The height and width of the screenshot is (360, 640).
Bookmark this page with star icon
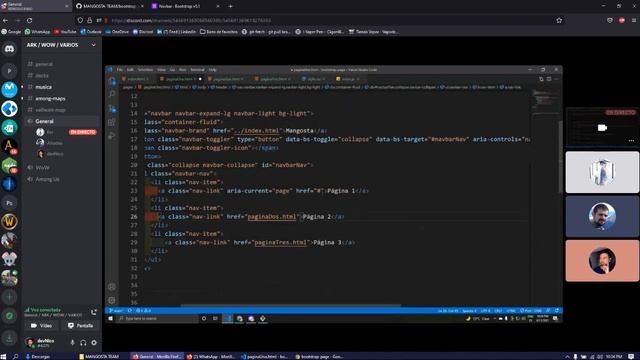559,20
